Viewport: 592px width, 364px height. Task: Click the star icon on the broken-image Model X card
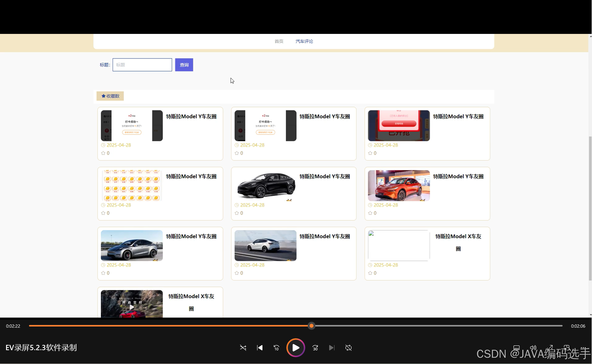tap(370, 273)
